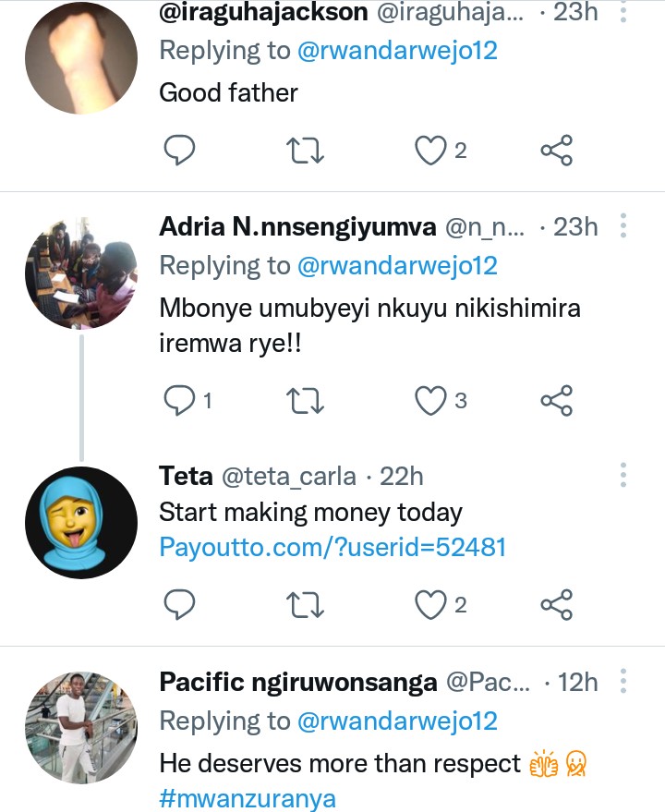Retweet the 'Good father' tweet
Image resolution: width=665 pixels, height=812 pixels.
tap(306, 151)
